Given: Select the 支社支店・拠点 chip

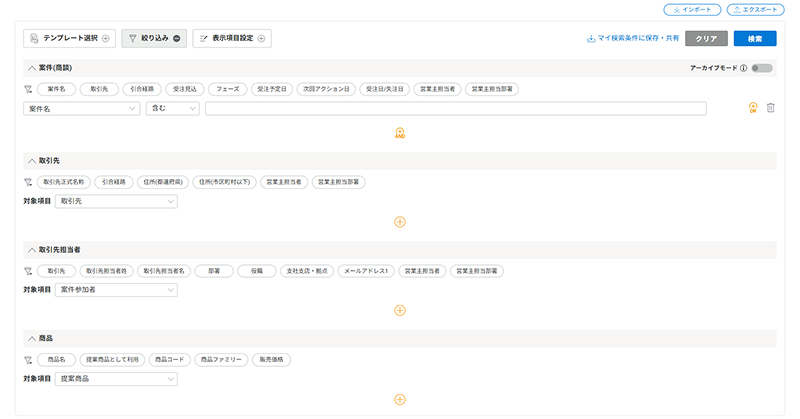Looking at the screenshot, I should (307, 271).
